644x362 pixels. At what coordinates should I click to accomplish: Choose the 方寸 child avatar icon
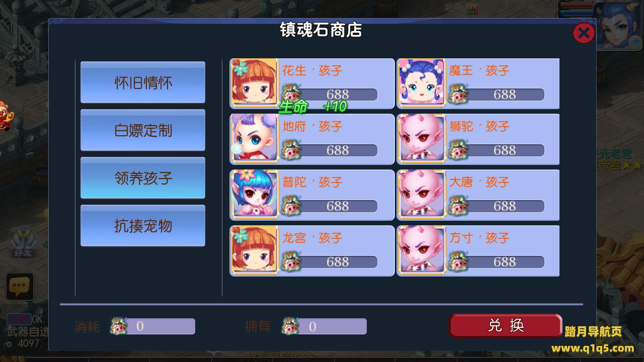(x=422, y=250)
